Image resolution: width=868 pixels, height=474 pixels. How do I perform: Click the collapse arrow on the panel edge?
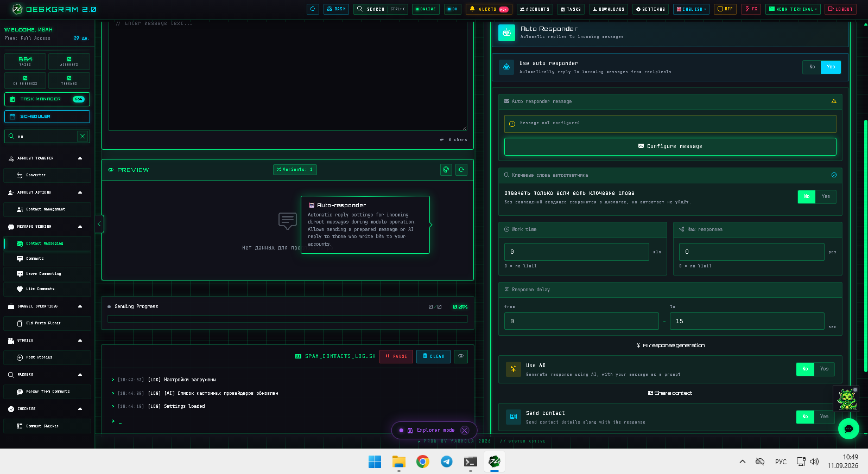click(99, 224)
